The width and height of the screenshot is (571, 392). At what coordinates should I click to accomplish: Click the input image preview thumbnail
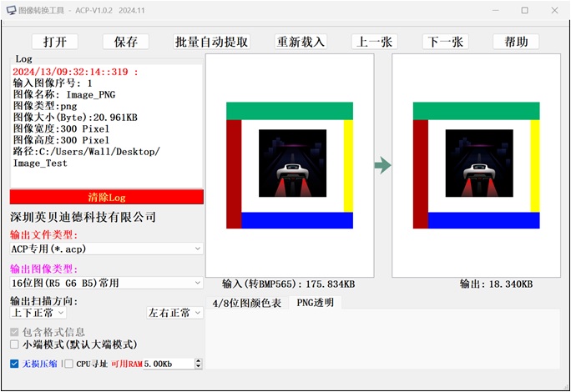tap(290, 165)
